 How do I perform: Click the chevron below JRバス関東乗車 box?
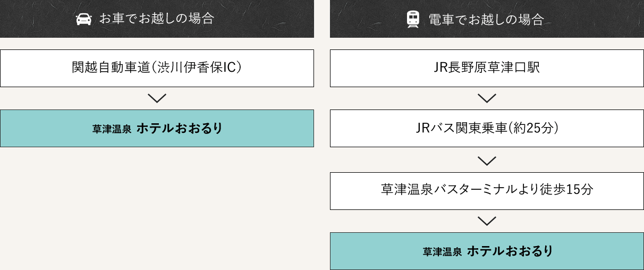pyautogui.click(x=487, y=160)
